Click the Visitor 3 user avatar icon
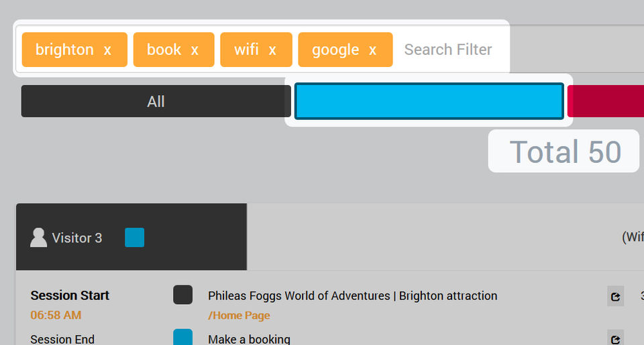Screen dimensions: 644x345 coord(39,238)
